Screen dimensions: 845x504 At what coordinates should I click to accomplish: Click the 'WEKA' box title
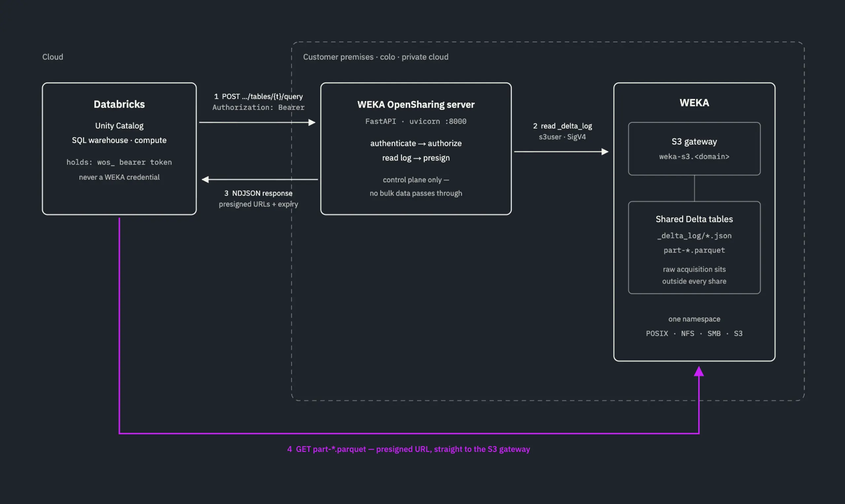pos(694,103)
